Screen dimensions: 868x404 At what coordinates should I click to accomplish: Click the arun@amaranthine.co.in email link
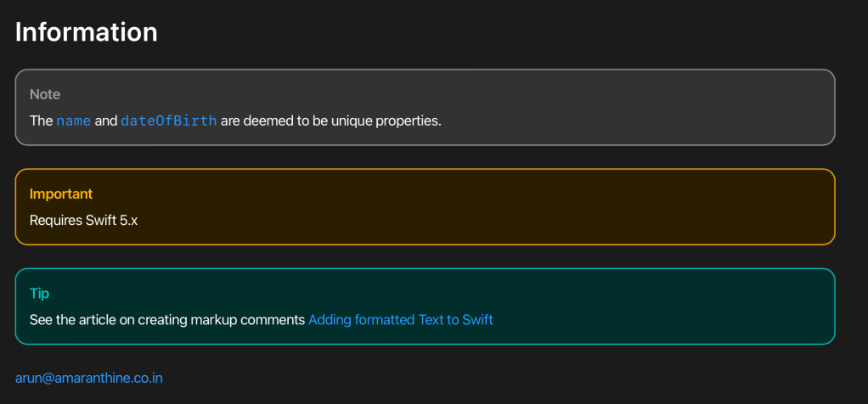89,378
